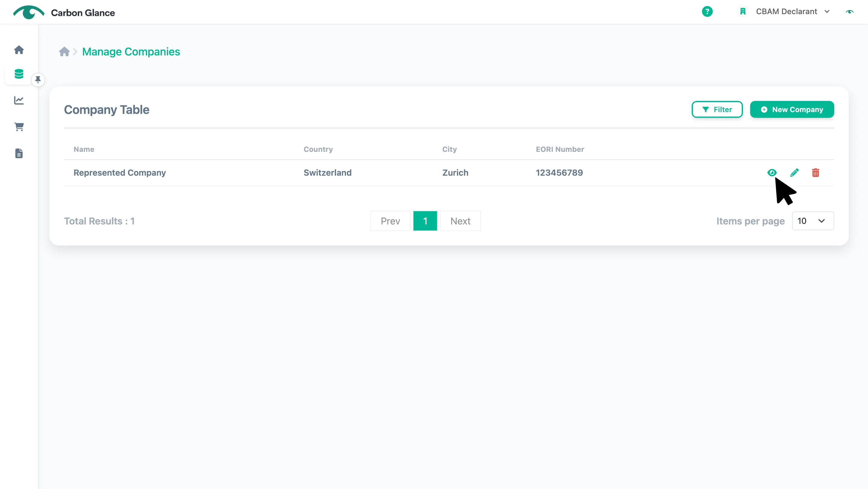
Task: Select the Represented Company name cell
Action: tap(120, 173)
